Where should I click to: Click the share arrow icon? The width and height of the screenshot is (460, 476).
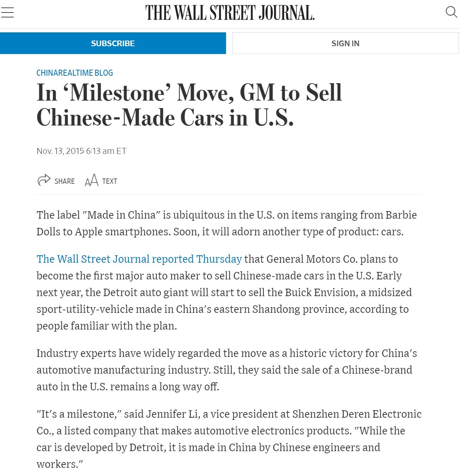(x=44, y=181)
